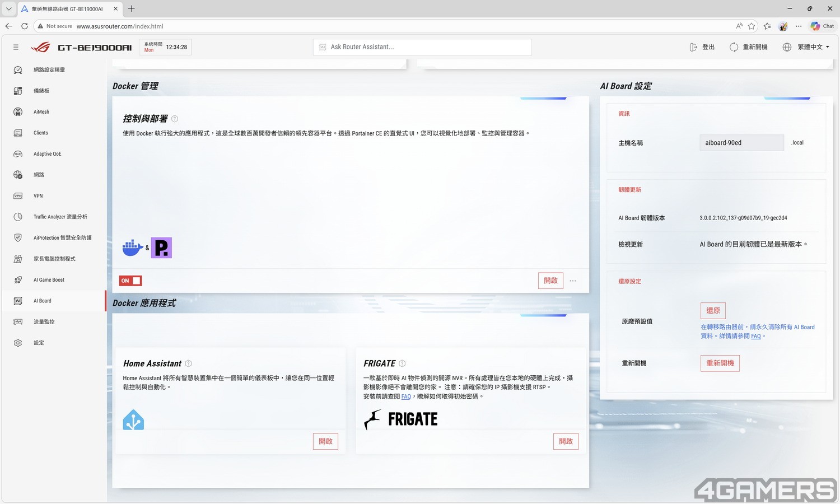Click the help icon beside FRIGATE title
Screen dimensions: 840x504
coord(402,363)
